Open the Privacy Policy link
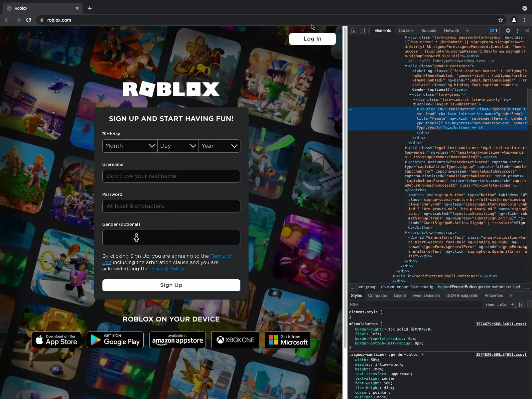Screen dimensions: 532x399 [x=167, y=269]
